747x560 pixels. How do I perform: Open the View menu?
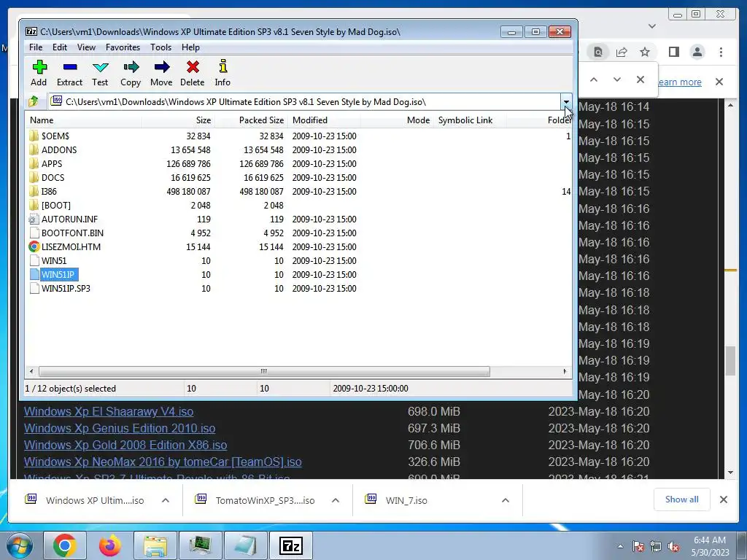[x=86, y=47]
